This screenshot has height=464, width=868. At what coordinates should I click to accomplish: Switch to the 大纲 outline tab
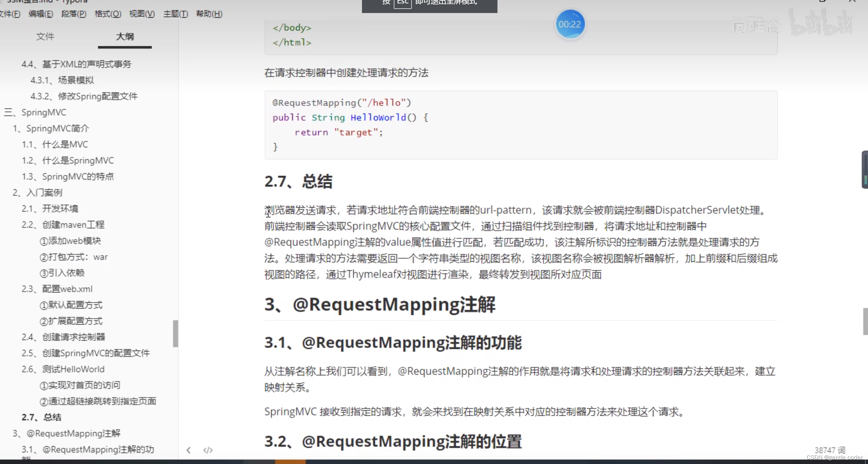[x=125, y=37]
